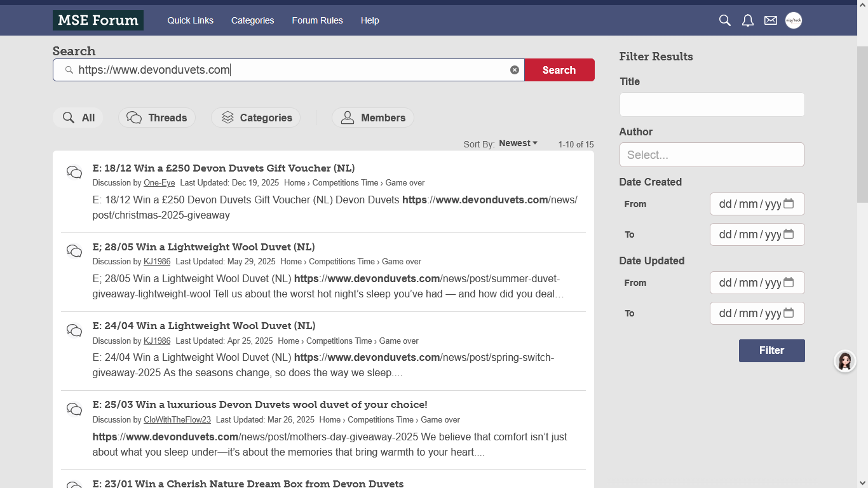The height and width of the screenshot is (488, 868).
Task: Open the messages envelope icon
Action: [x=771, y=20]
